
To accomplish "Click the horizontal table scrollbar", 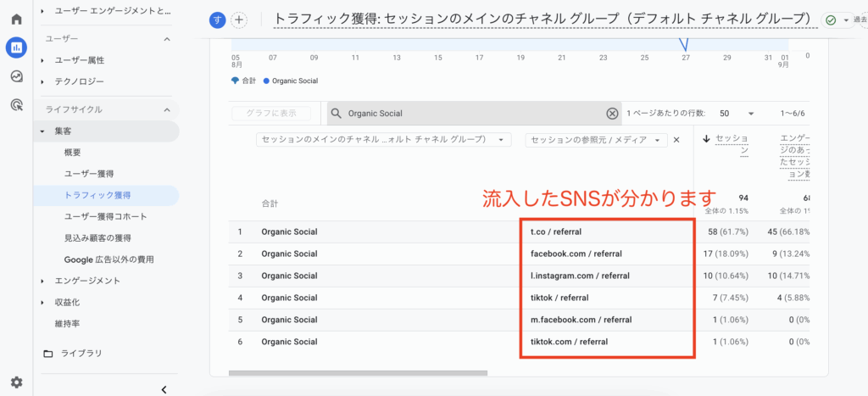I will [359, 373].
